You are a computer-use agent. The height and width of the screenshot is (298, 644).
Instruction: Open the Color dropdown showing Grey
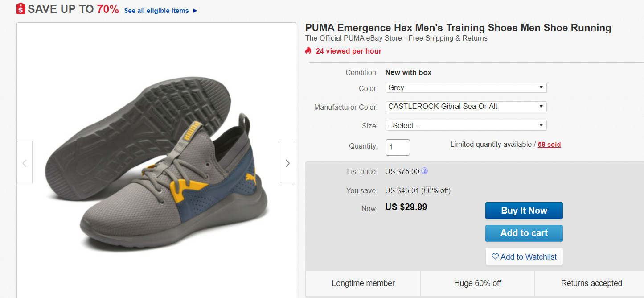click(466, 88)
